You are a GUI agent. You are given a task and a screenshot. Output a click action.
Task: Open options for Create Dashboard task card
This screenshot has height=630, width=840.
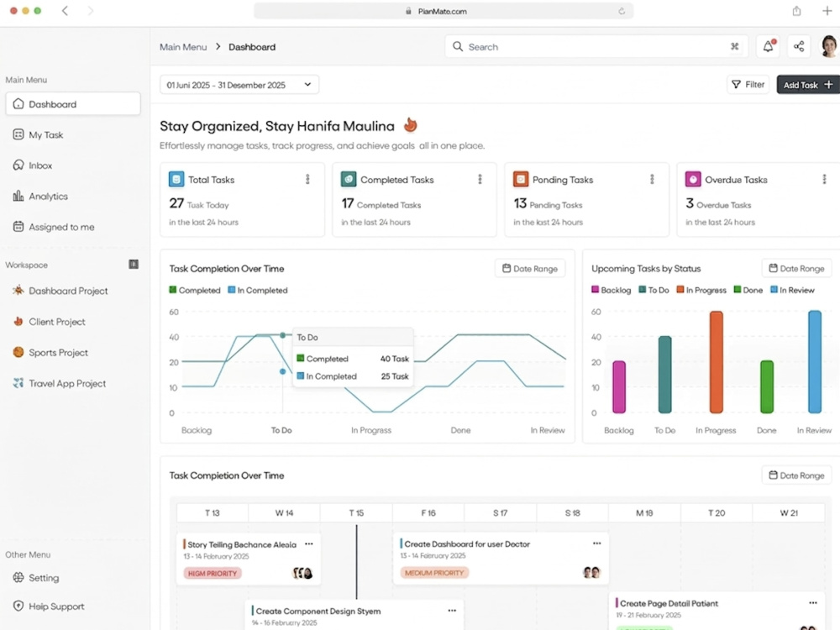[x=596, y=543]
